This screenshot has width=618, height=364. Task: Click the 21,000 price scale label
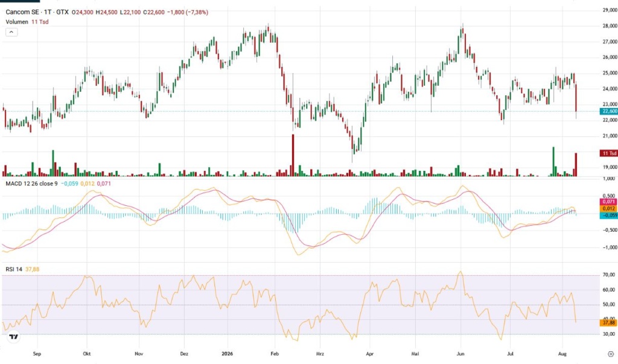[x=610, y=136]
